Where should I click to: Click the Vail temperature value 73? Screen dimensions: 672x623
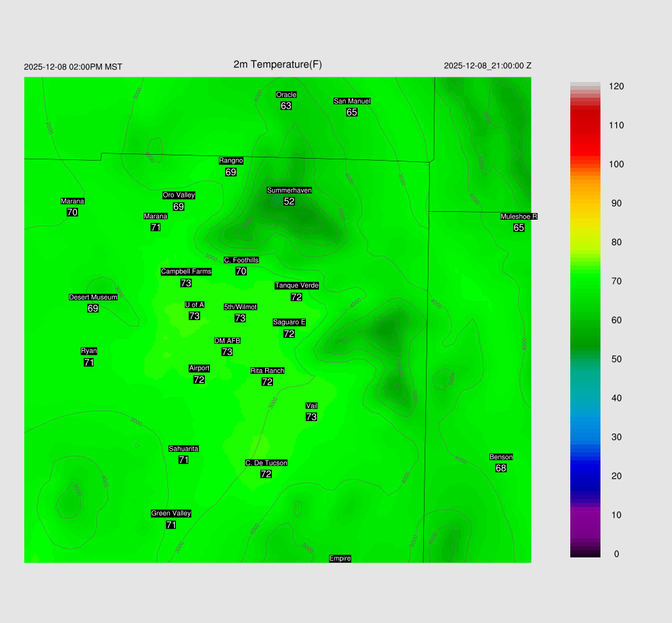pyautogui.click(x=311, y=417)
